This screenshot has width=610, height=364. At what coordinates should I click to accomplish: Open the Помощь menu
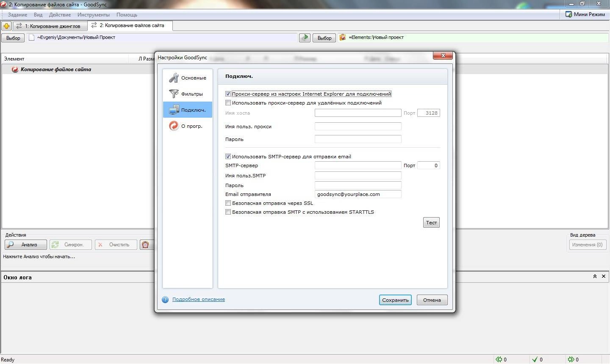point(127,15)
